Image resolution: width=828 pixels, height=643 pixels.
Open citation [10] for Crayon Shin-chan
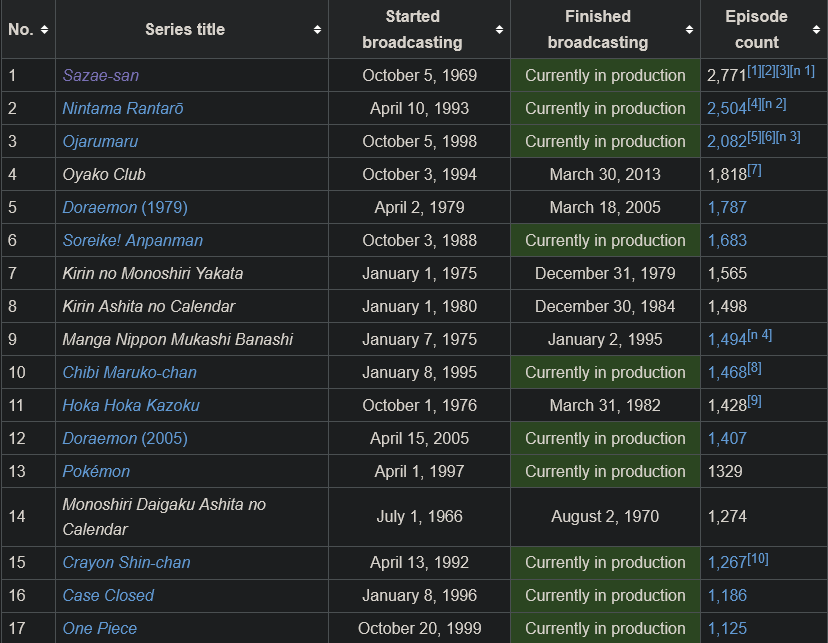click(758, 559)
